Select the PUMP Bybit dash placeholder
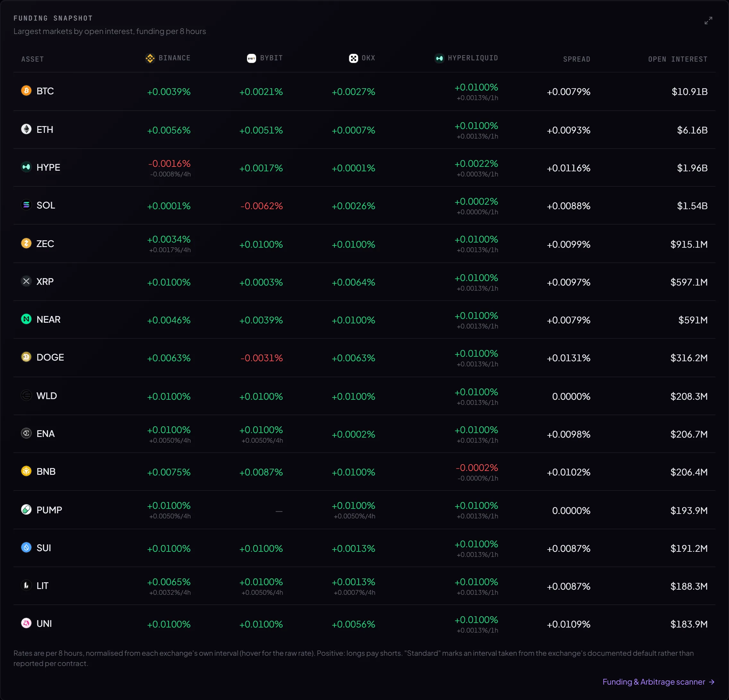 [x=279, y=511]
